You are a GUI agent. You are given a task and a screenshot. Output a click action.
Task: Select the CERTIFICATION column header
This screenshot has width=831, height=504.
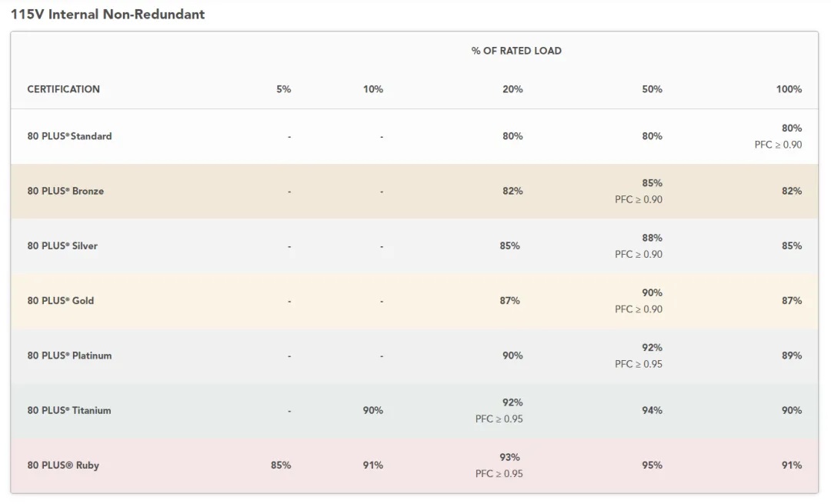coord(64,89)
